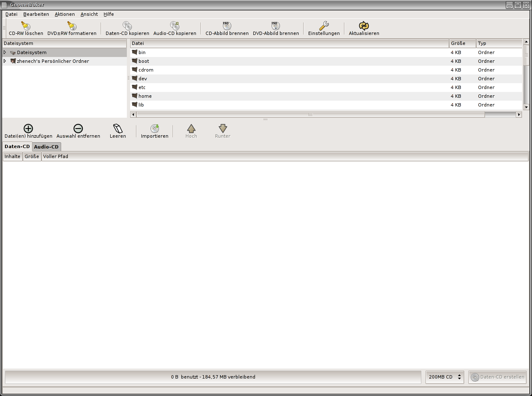532x396 pixels.
Task: Select the bin folder icon
Action: [x=134, y=52]
